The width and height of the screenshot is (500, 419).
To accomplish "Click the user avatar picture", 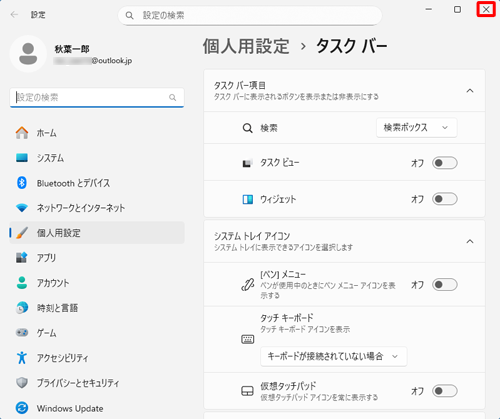I will tap(28, 54).
